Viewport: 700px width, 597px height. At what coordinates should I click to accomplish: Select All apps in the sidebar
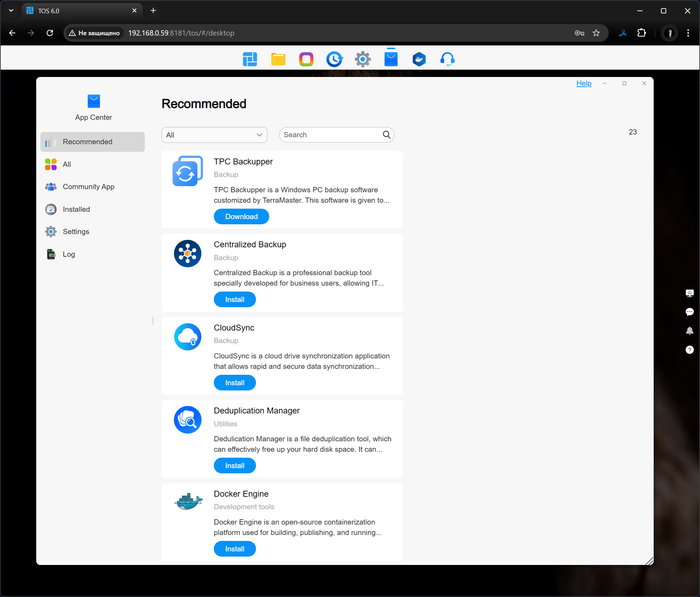coord(93,164)
